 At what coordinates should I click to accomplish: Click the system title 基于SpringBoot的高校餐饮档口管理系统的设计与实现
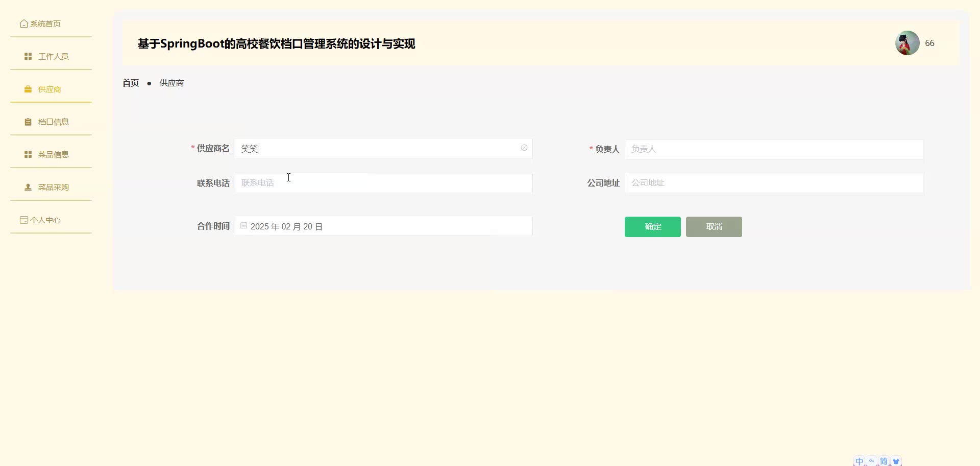(277, 44)
